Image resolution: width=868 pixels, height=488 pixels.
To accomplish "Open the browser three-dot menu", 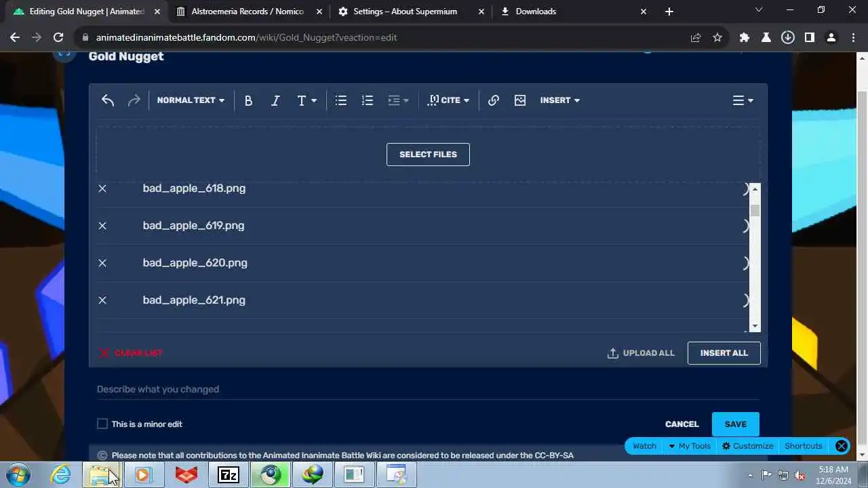I will pos(853,38).
